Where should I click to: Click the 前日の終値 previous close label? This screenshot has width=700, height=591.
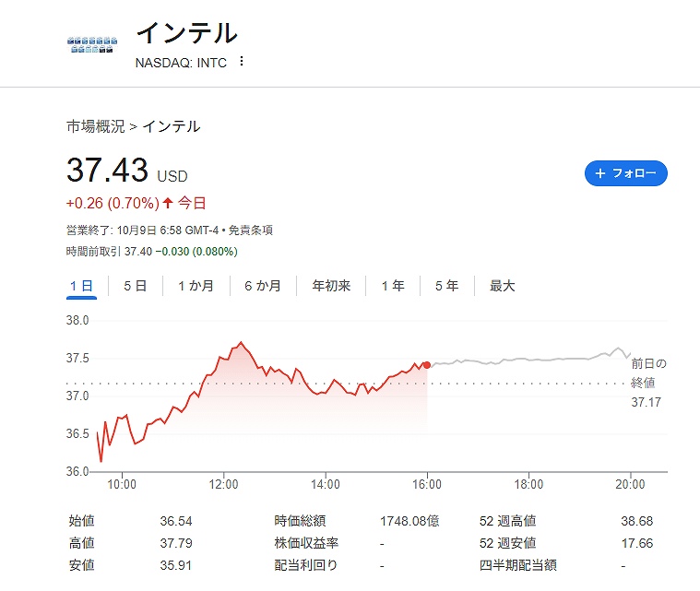point(648,372)
